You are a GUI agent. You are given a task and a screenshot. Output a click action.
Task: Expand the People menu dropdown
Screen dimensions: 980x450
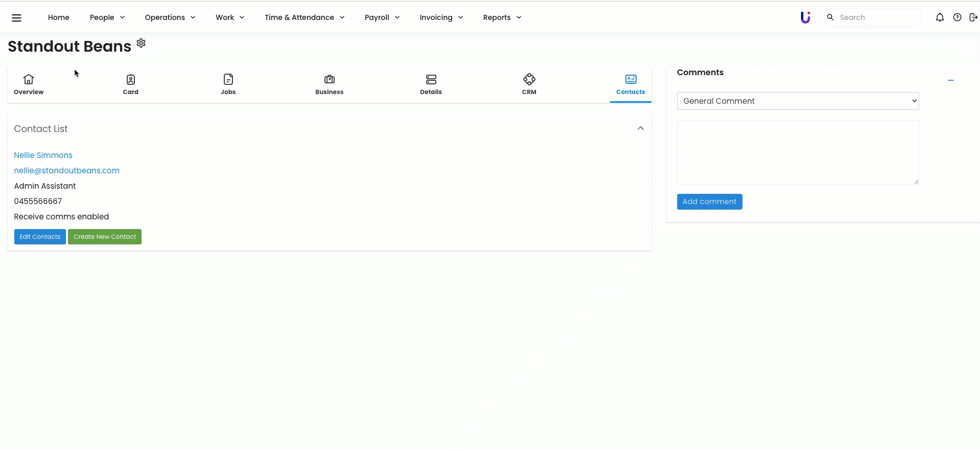[x=107, y=17]
